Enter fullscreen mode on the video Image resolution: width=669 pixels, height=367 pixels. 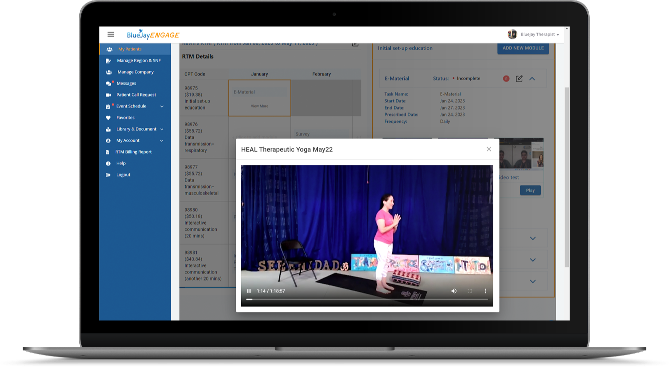click(470, 291)
